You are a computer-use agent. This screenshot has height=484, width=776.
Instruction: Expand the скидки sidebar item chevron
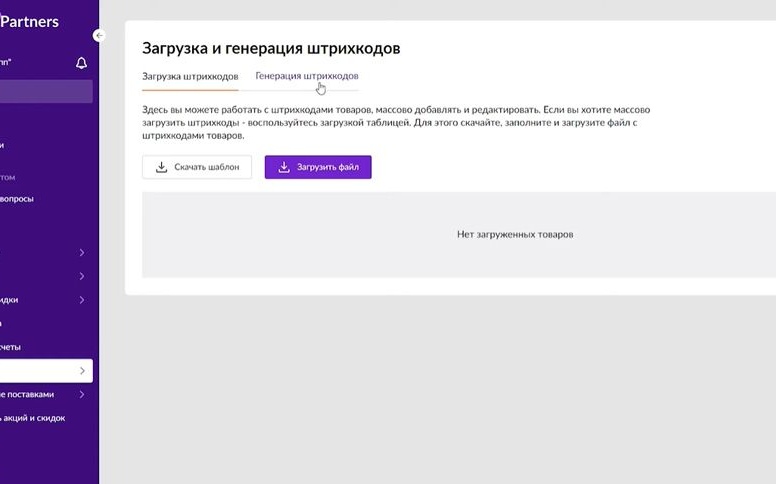(82, 300)
